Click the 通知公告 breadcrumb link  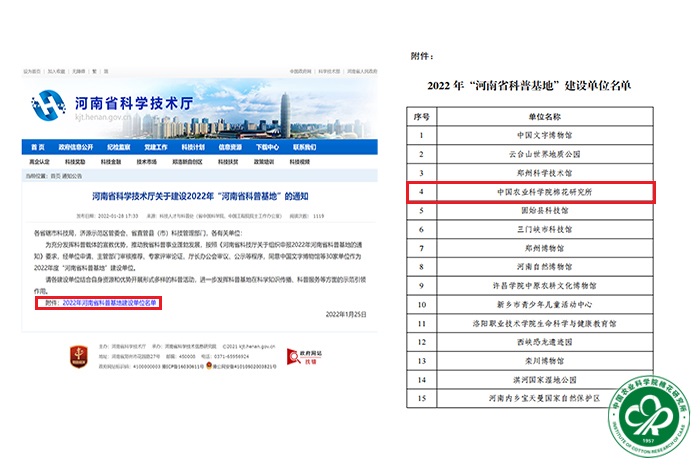pos(74,174)
